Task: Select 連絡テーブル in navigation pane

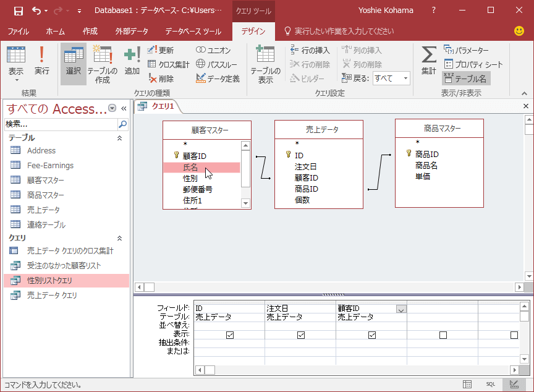Action: click(x=46, y=225)
